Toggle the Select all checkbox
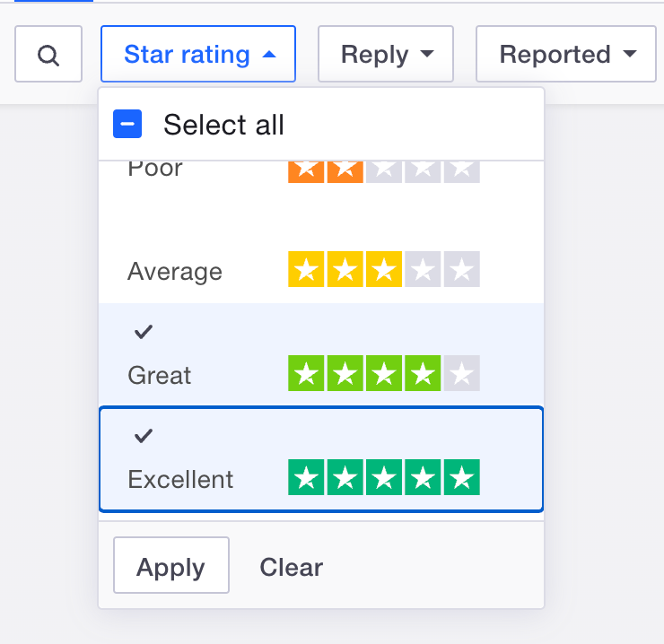This screenshot has height=644, width=664. coord(127,125)
